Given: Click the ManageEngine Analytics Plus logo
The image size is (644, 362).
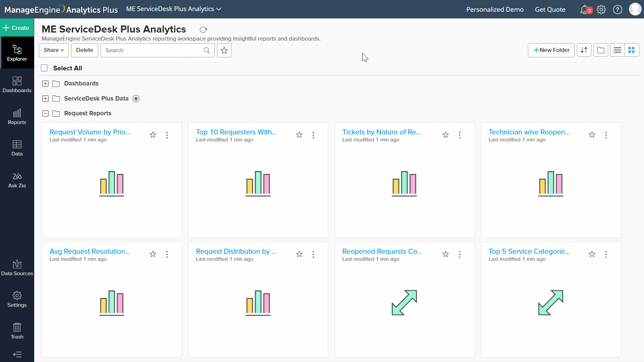Looking at the screenshot, I should pos(61,9).
